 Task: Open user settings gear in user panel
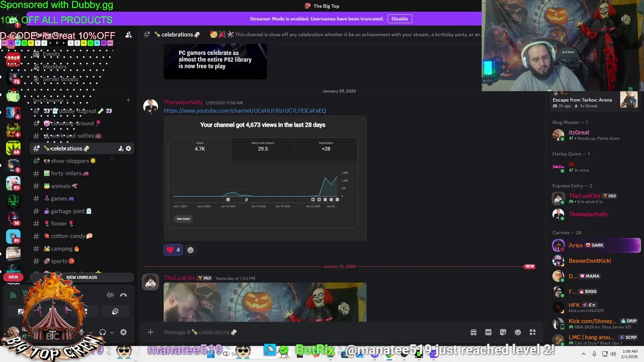tap(123, 332)
